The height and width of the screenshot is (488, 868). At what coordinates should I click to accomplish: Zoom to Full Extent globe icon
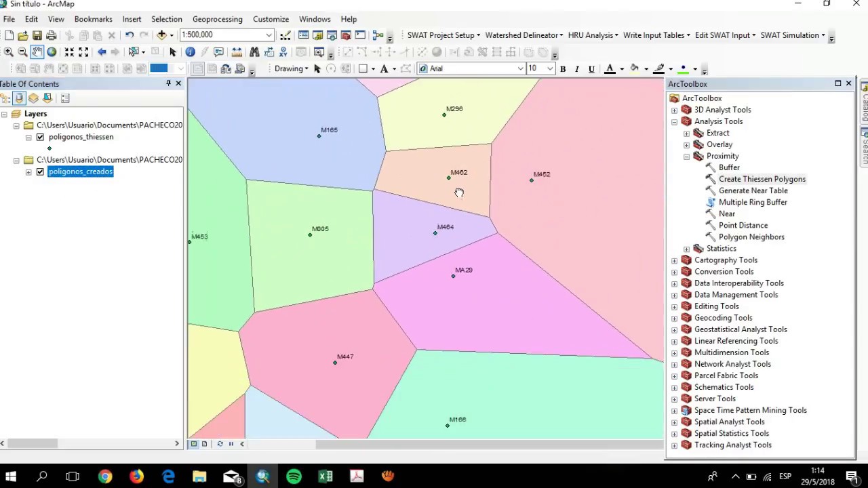point(52,52)
